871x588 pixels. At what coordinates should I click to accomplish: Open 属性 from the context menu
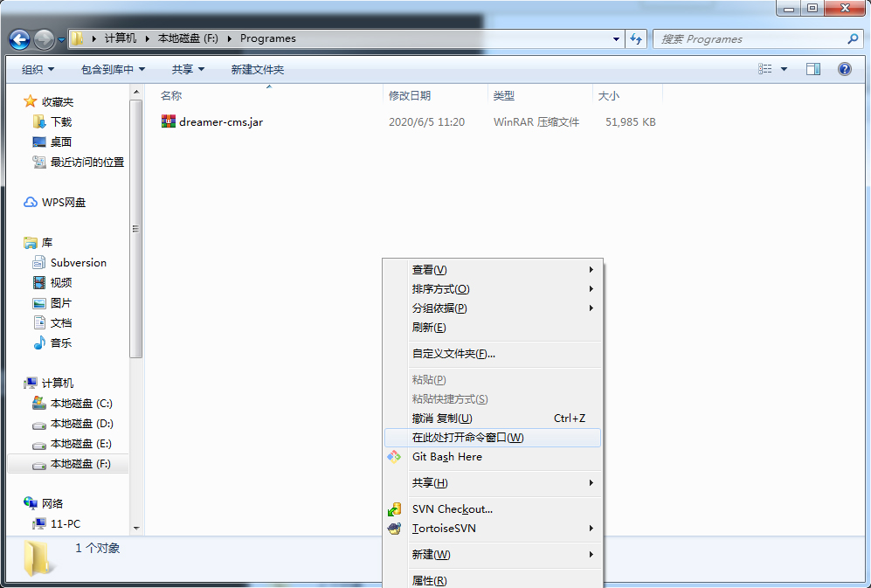pos(428,579)
